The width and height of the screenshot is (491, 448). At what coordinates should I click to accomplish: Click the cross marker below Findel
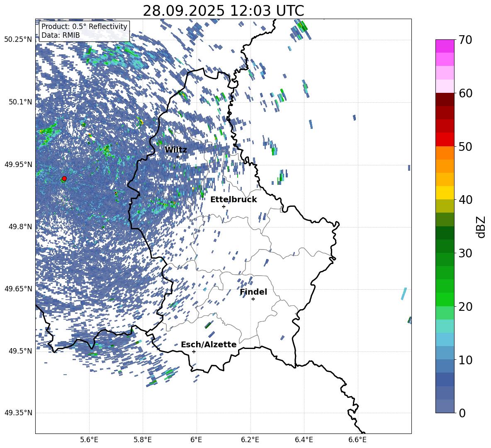pyautogui.click(x=253, y=299)
